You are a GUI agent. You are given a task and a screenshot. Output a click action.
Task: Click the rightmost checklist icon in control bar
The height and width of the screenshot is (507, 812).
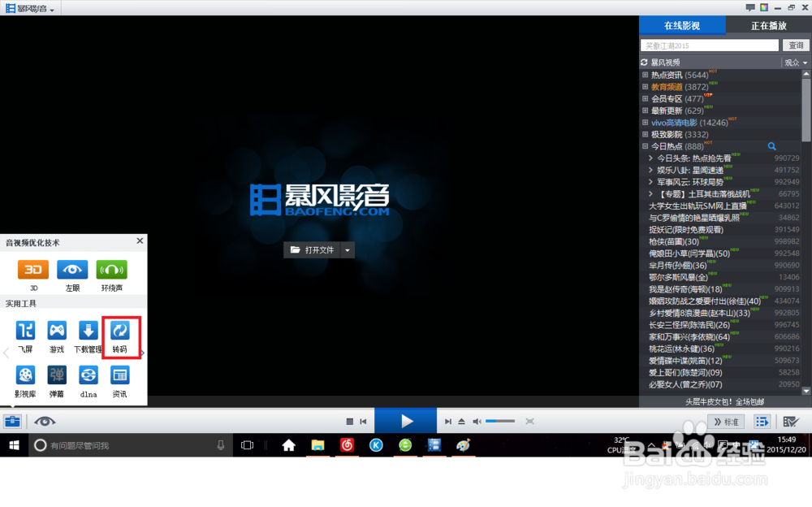coord(791,422)
